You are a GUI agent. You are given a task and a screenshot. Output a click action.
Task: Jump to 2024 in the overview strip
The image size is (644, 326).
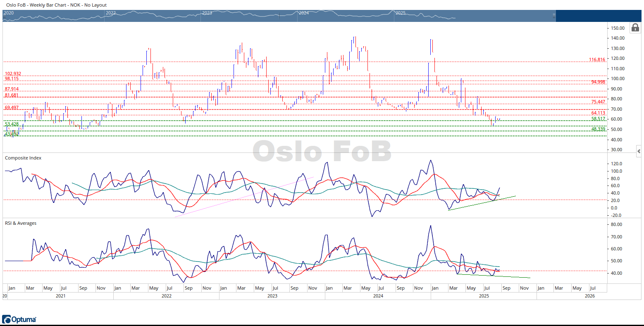pos(304,13)
